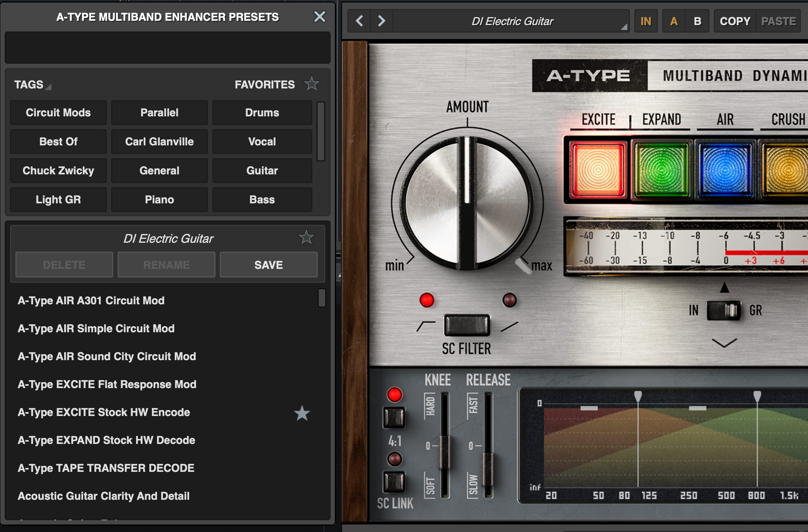
Task: Unfavorite A-Type EXCITE Stock HW Encode star
Action: click(302, 413)
